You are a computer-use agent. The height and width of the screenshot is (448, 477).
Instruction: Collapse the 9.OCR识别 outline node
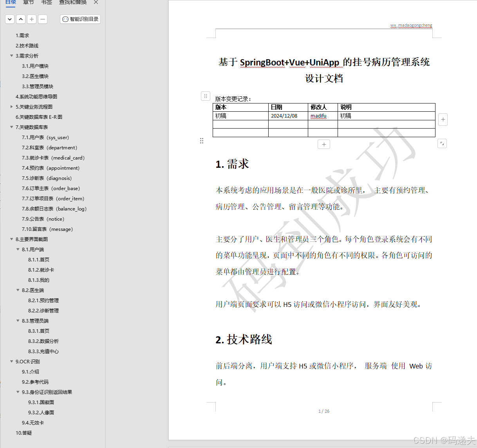point(12,361)
